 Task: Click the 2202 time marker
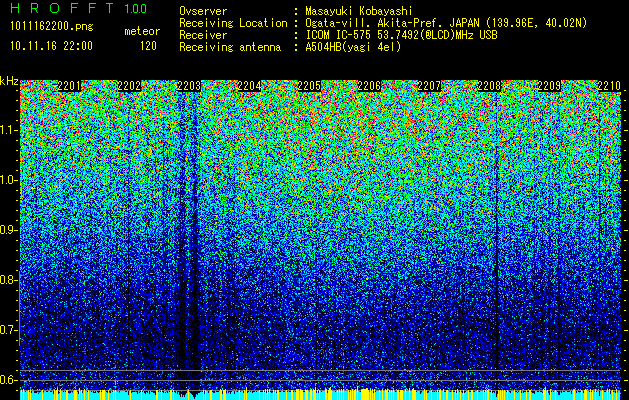(129, 86)
